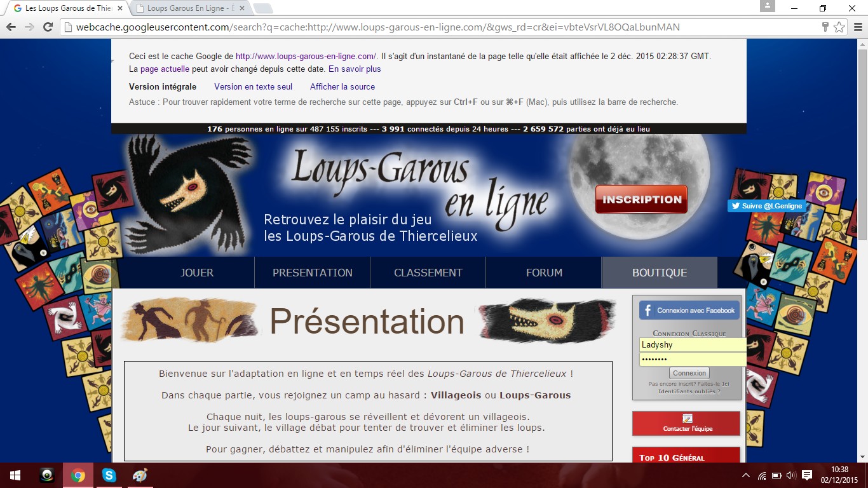Check the battery tray icon
This screenshot has height=488, width=868.
[776, 475]
